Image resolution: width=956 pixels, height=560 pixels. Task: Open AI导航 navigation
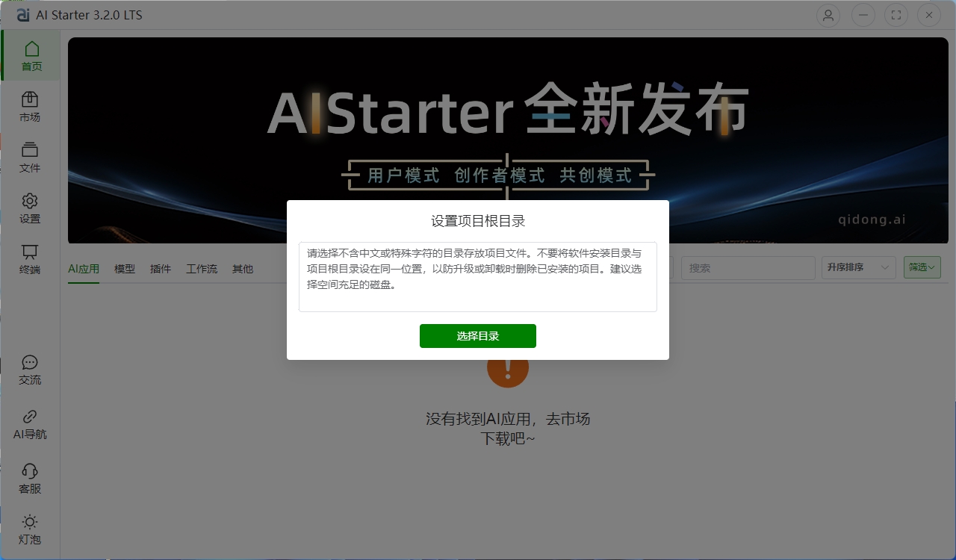coord(30,423)
